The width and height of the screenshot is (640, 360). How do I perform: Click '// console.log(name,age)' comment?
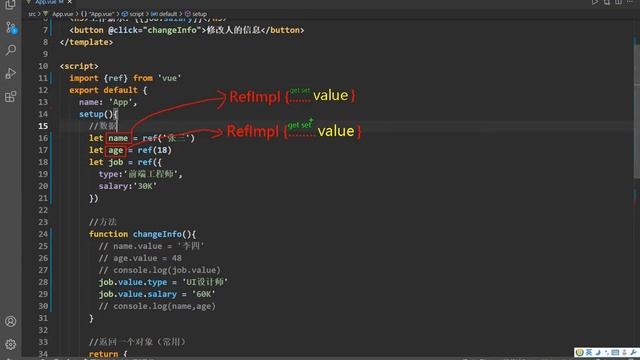coord(157,306)
